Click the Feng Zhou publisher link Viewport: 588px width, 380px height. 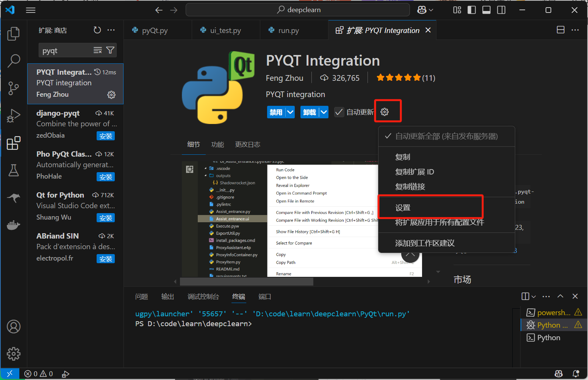point(285,78)
